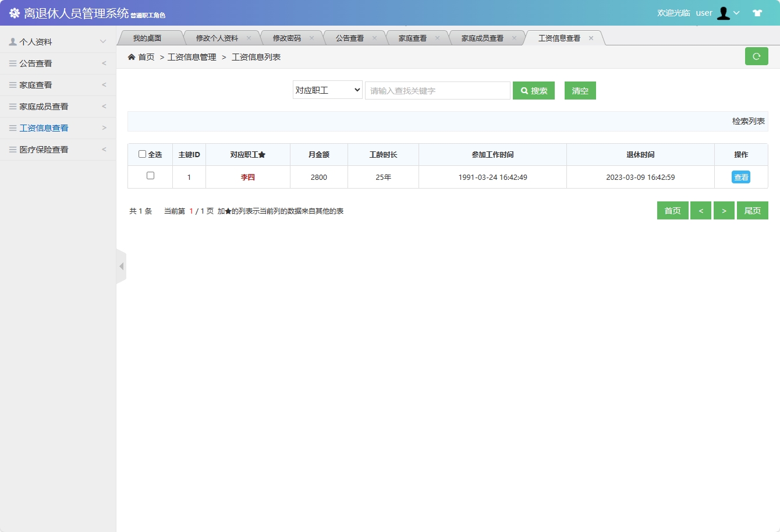This screenshot has width=780, height=532.
Task: Click the sidebar collapse handle arrow
Action: pos(121,266)
